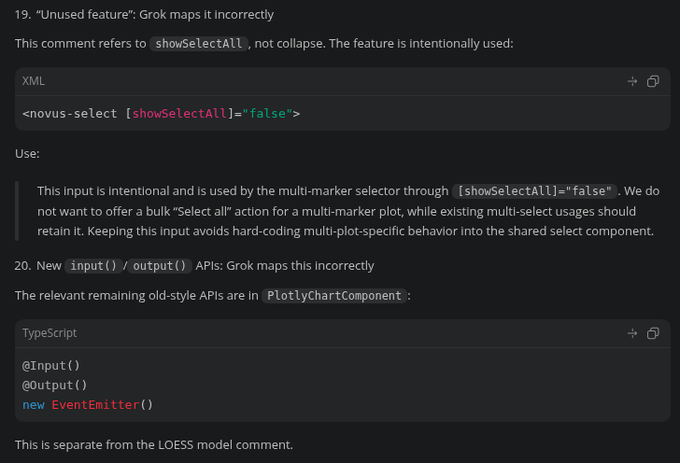Click heading 20 about New APIs
Image resolution: width=680 pixels, height=463 pixels.
[194, 266]
